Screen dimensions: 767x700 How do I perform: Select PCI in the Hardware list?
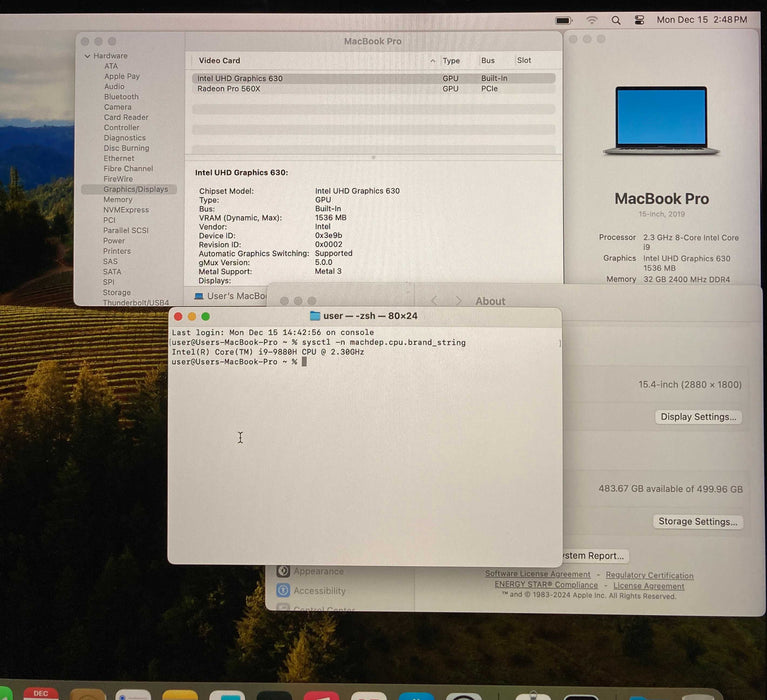(x=109, y=220)
